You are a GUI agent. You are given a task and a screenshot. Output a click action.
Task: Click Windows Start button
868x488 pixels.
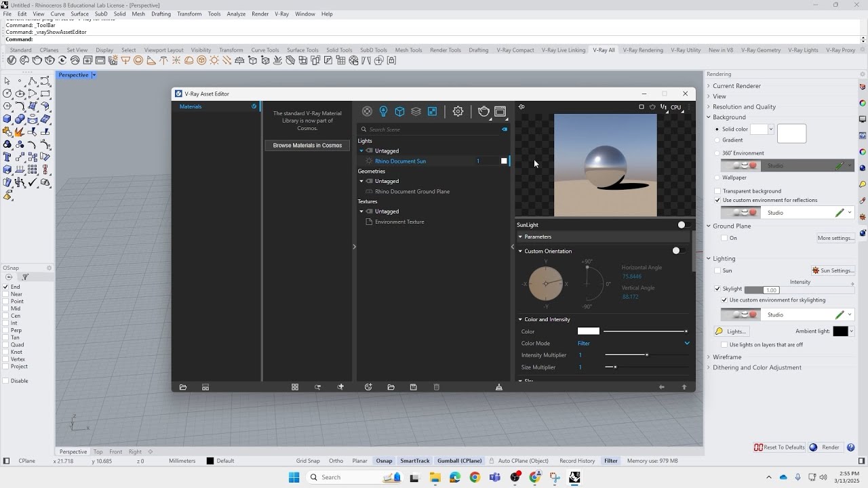(294, 477)
